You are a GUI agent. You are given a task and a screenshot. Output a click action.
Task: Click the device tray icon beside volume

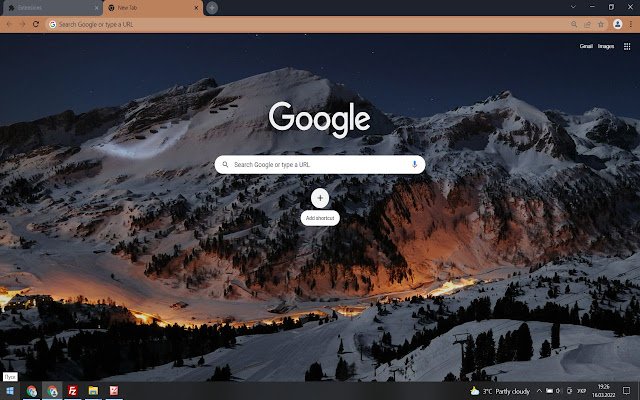[569, 391]
